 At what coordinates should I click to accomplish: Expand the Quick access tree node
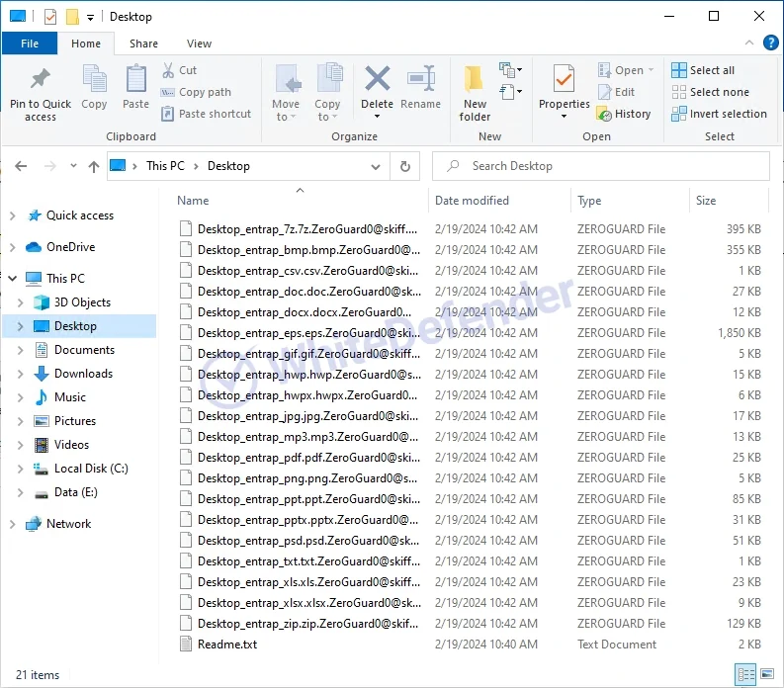pyautogui.click(x=13, y=215)
